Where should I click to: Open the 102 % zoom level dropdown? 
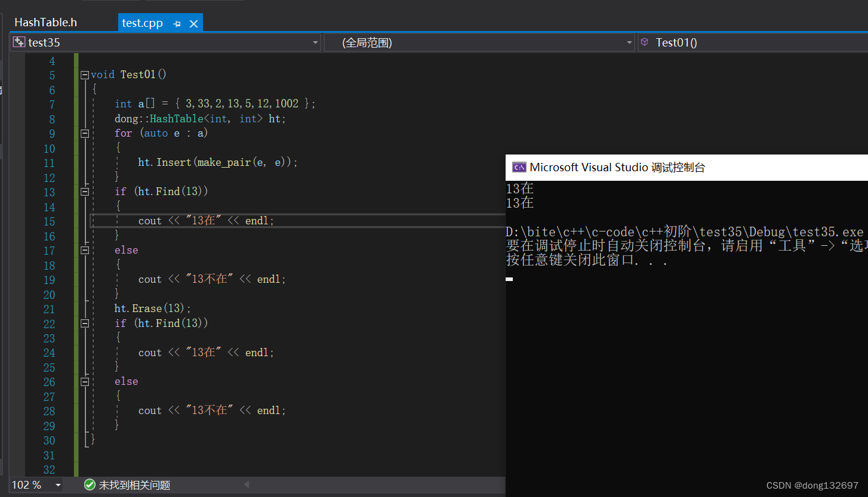(58, 485)
